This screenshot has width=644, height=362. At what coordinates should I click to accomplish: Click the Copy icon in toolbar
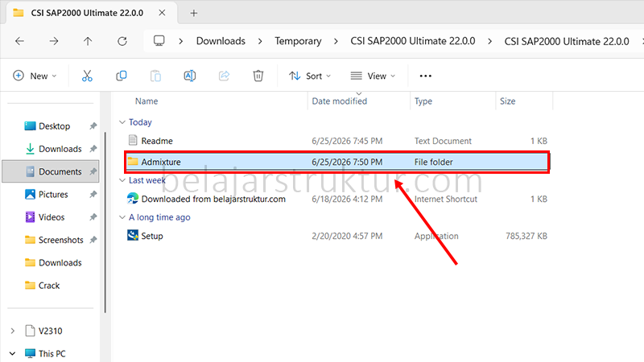click(122, 76)
